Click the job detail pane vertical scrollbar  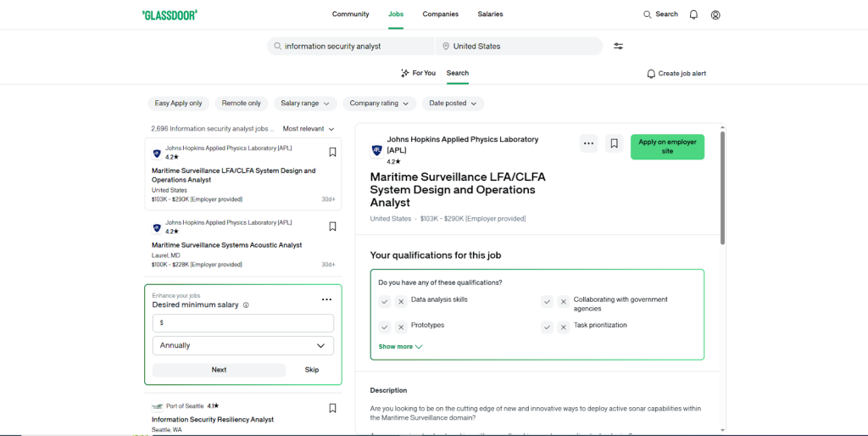point(722,188)
